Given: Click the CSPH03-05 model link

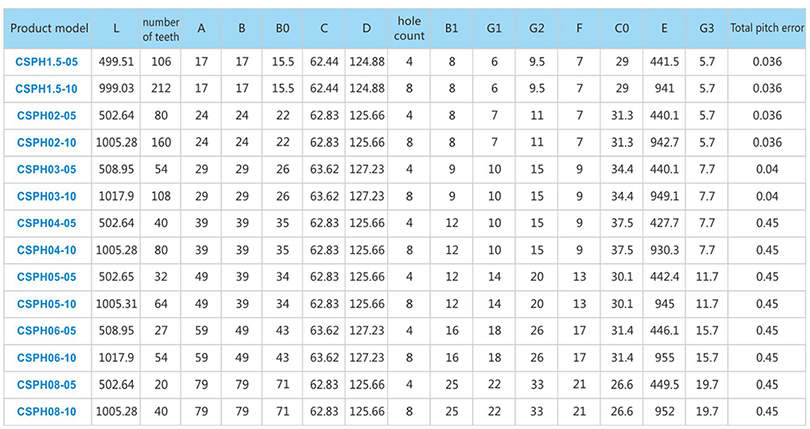Looking at the screenshot, I should tap(46, 170).
